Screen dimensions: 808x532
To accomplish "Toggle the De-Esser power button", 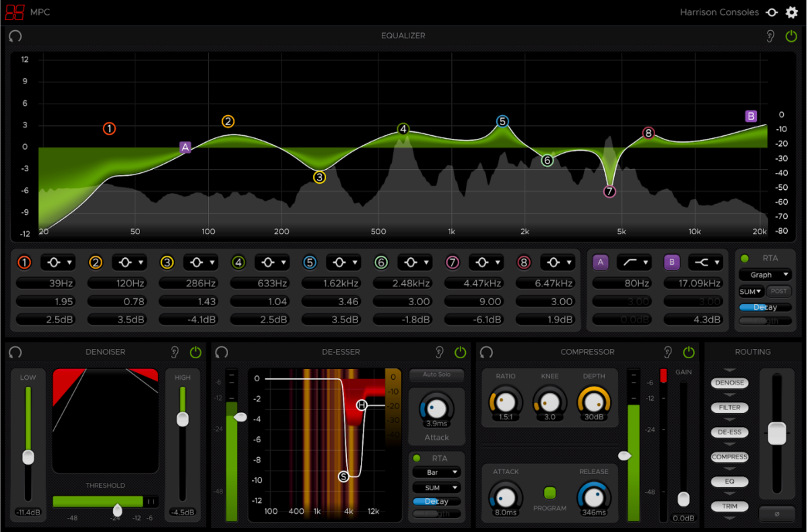I will click(x=460, y=352).
